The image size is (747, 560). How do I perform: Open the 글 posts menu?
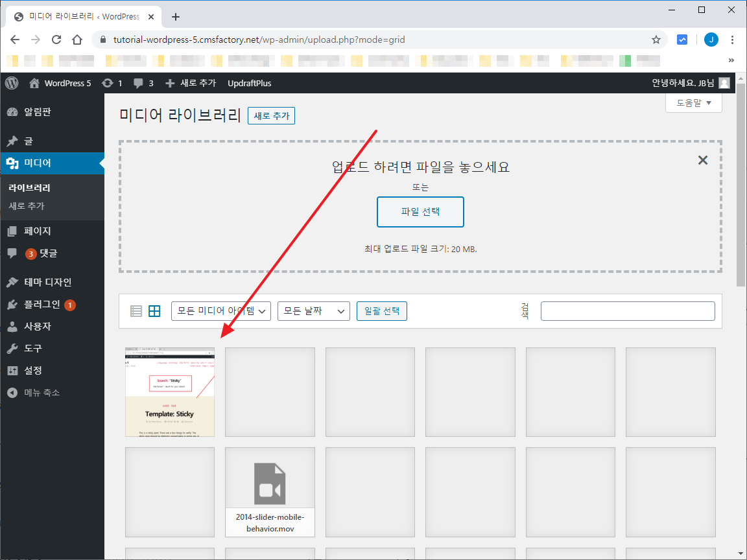coord(52,141)
